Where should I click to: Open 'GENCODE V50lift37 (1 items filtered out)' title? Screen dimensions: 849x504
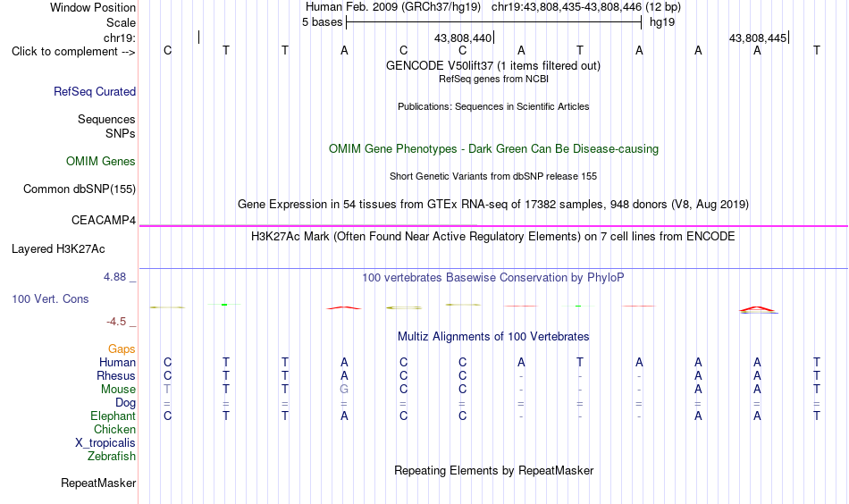click(x=493, y=65)
